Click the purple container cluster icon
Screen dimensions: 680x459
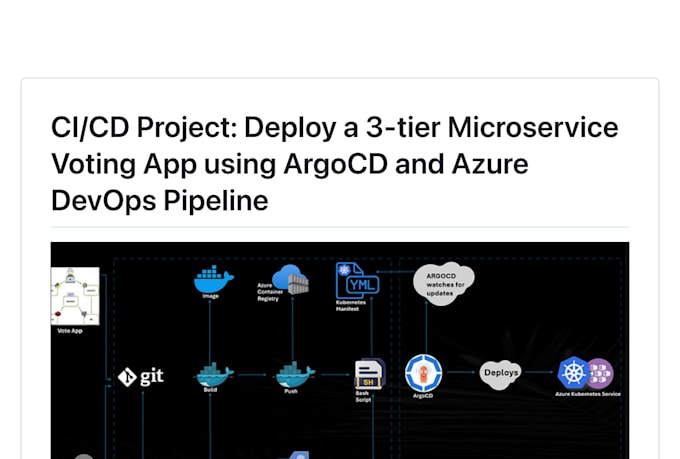pos(600,373)
